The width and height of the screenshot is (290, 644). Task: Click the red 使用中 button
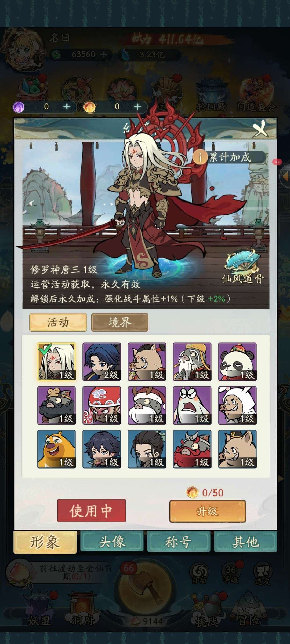(x=92, y=511)
